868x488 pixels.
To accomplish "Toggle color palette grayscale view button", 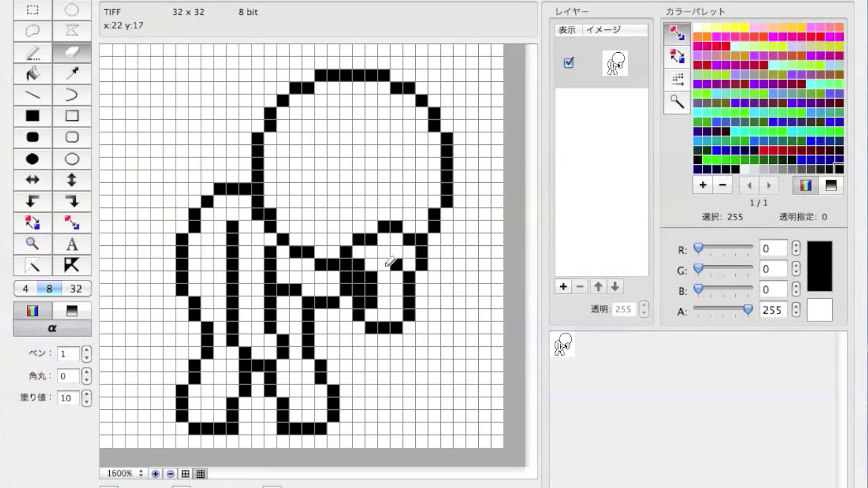I will [831, 185].
